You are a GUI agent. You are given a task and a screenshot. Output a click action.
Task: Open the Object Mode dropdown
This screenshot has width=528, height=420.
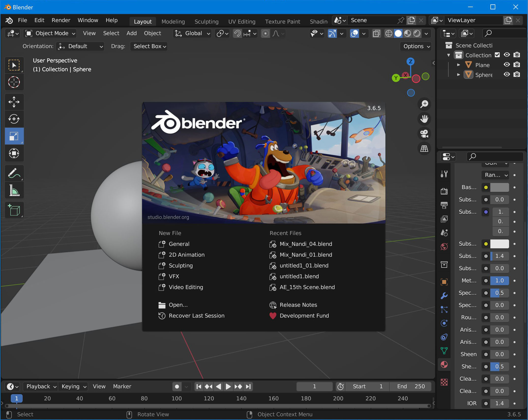(50, 33)
